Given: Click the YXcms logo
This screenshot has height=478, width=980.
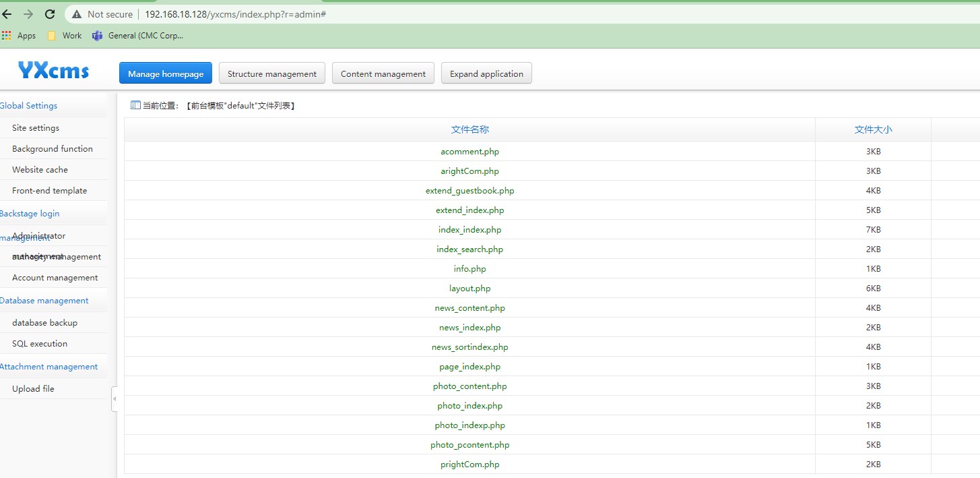Looking at the screenshot, I should 53,70.
